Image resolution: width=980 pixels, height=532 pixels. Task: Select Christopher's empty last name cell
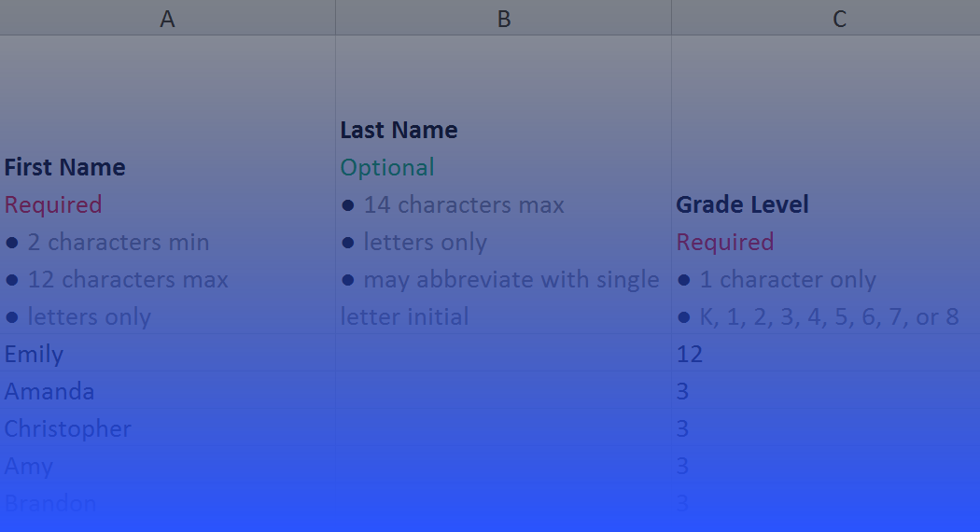(504, 428)
